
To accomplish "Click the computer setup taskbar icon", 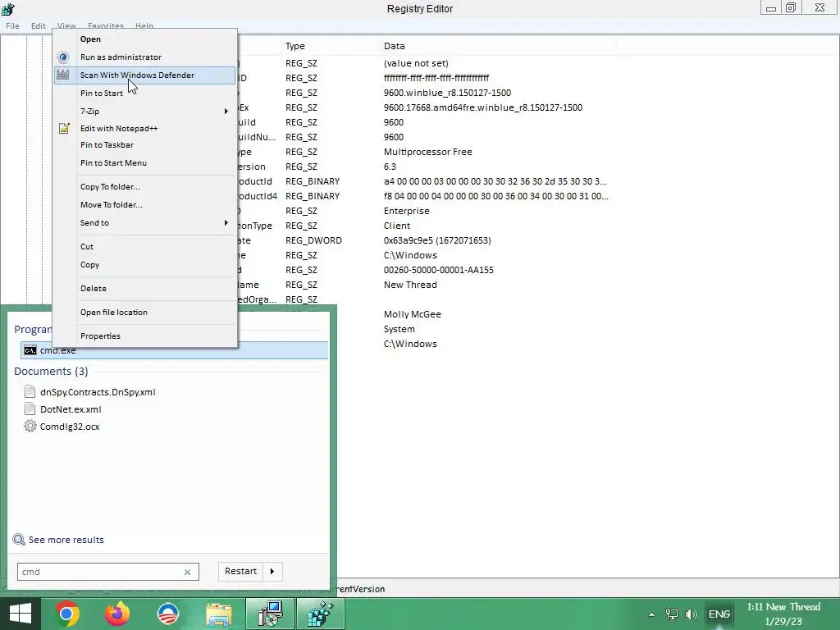I will tap(269, 614).
